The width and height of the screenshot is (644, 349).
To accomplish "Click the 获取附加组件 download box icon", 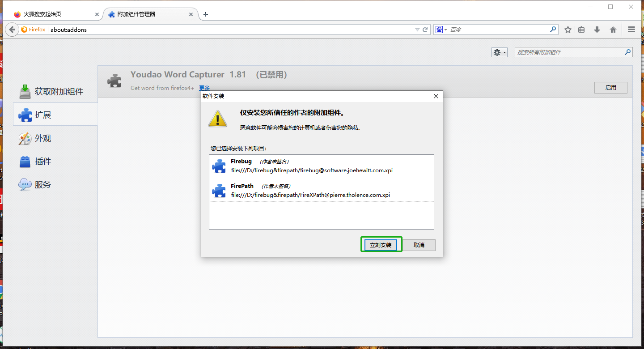I will [x=25, y=91].
